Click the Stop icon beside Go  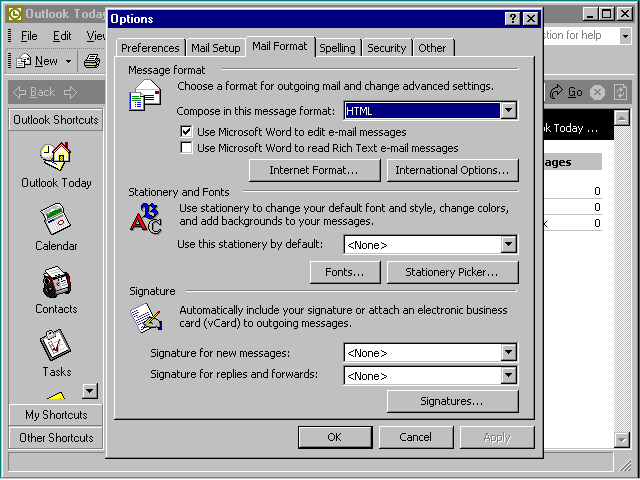click(597, 92)
